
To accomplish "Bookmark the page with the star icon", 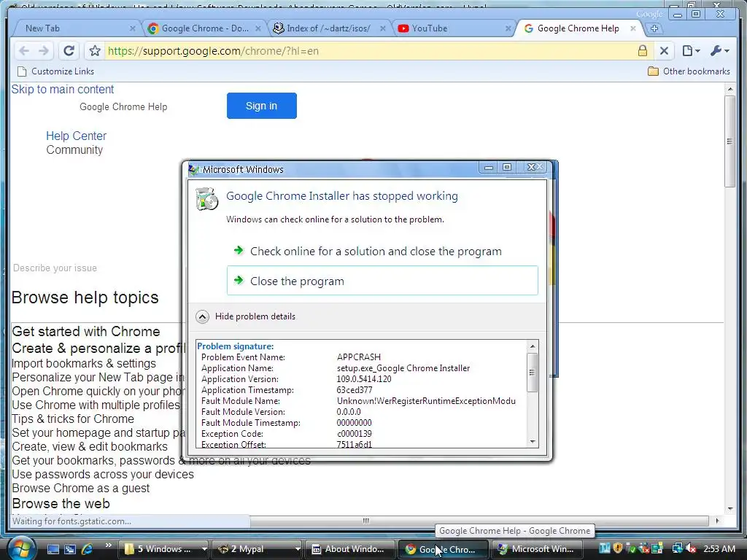I will (x=95, y=51).
